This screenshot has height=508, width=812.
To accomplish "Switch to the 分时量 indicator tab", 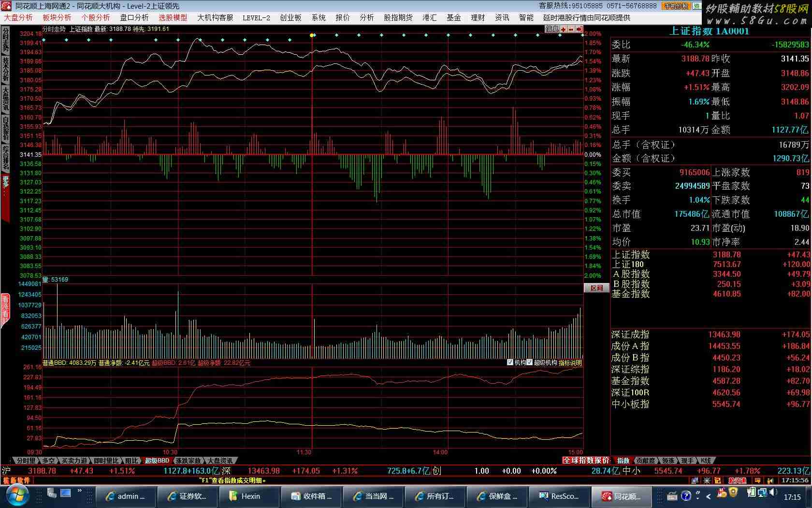I will (x=25, y=461).
